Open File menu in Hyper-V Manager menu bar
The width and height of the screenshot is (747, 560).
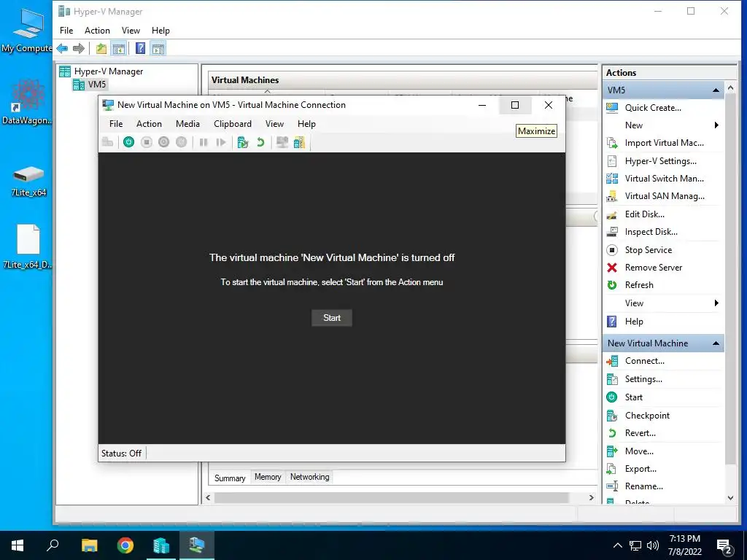[66, 31]
